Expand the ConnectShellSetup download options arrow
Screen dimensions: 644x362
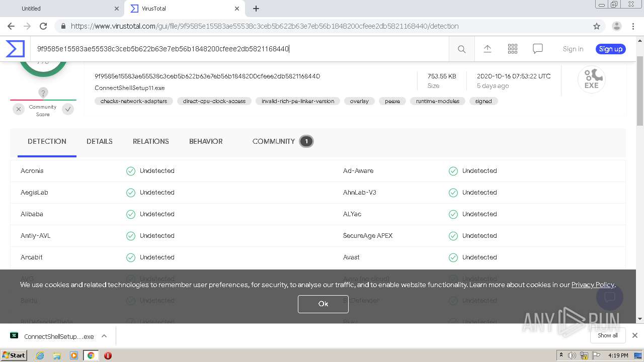104,336
